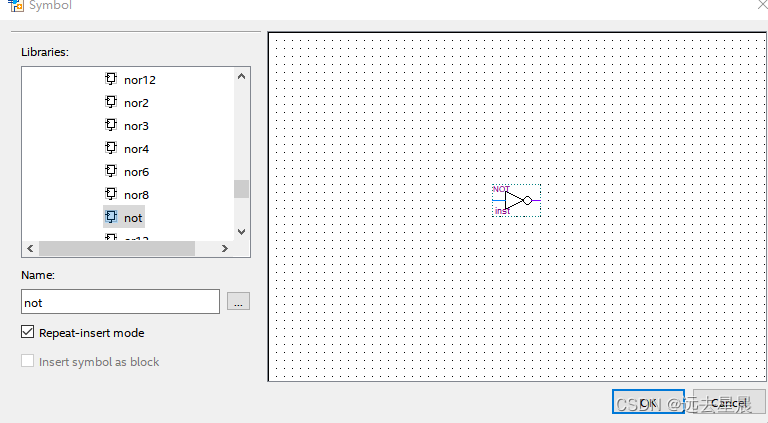Click the Libraries list scroll down arrow
The image size is (768, 423).
tap(241, 232)
